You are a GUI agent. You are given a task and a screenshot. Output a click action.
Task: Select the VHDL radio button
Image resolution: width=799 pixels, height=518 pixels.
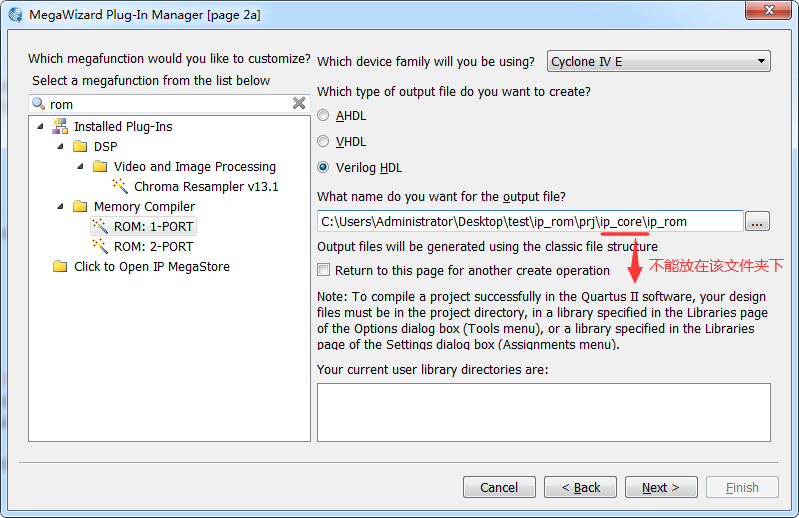coord(323,142)
